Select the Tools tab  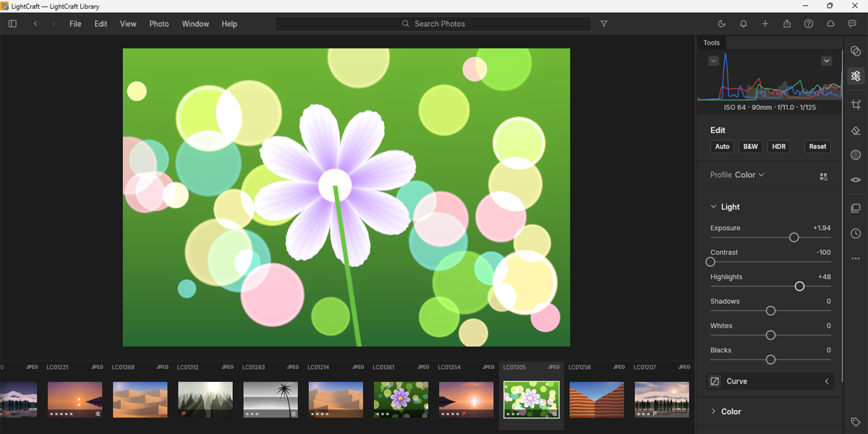712,43
